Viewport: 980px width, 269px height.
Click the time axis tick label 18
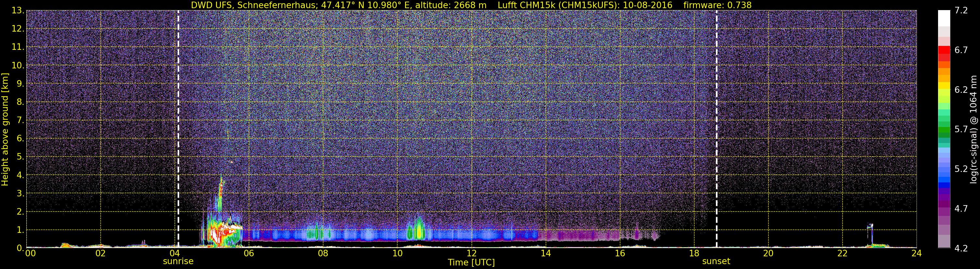(694, 254)
